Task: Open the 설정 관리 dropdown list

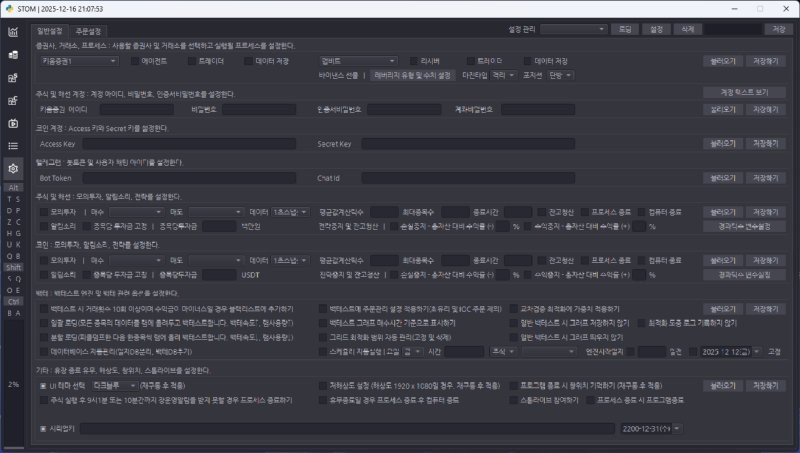Action: coord(569,30)
